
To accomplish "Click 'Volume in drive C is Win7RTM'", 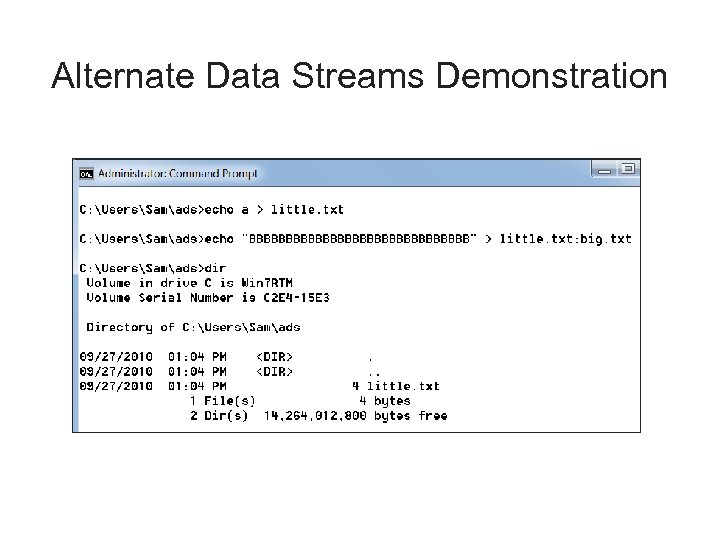I will tap(189, 283).
